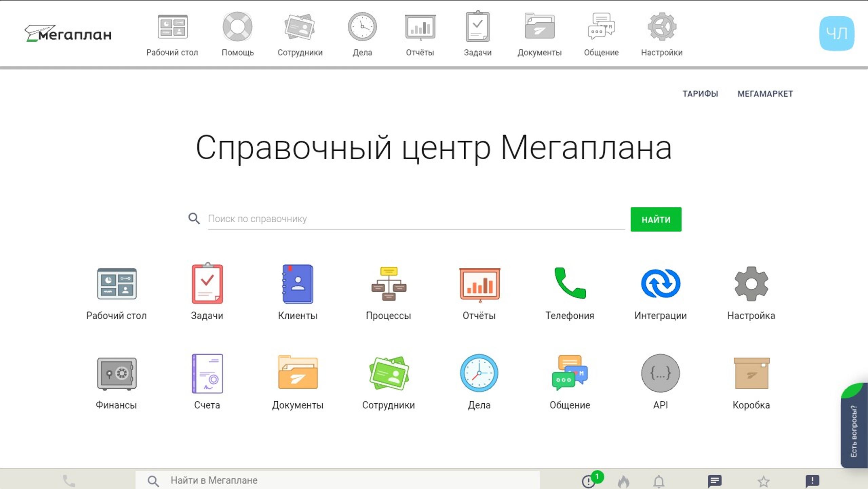Open the flame icon in bottom bar
868x489 pixels.
click(623, 481)
